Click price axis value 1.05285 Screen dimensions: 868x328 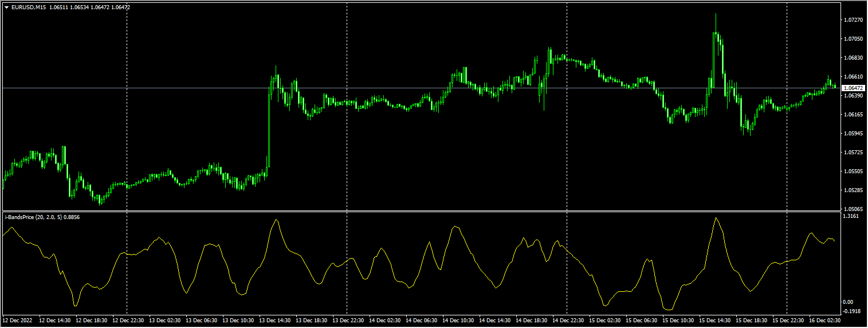854,190
